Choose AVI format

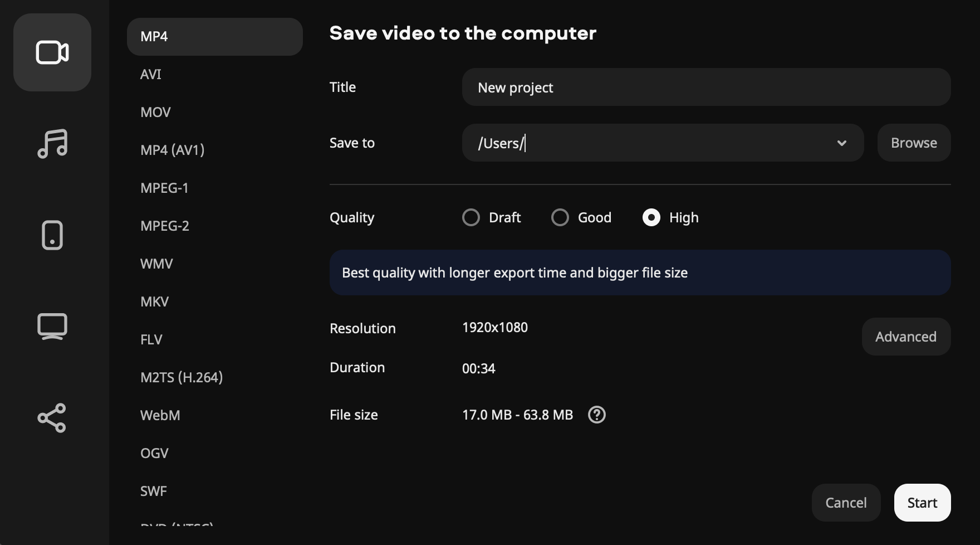pyautogui.click(x=215, y=75)
